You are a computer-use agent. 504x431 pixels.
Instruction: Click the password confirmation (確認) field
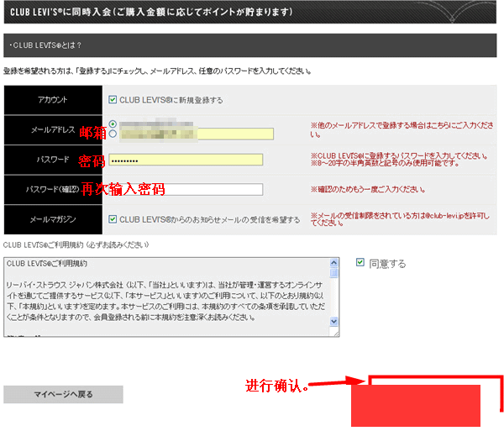point(186,189)
